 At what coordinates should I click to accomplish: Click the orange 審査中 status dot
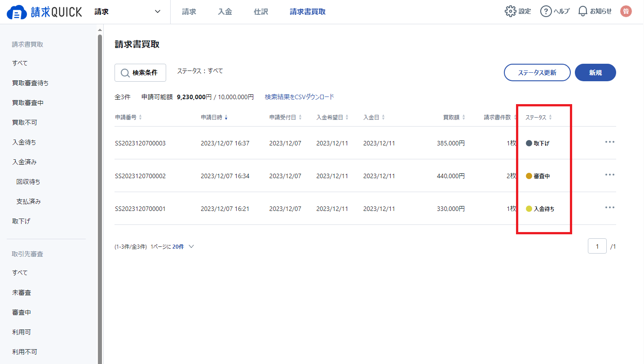(529, 176)
